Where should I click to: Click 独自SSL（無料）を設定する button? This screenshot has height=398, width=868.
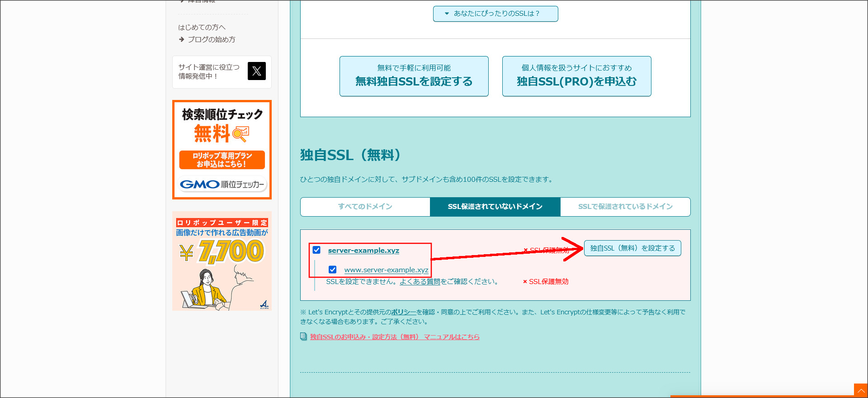[x=632, y=248]
